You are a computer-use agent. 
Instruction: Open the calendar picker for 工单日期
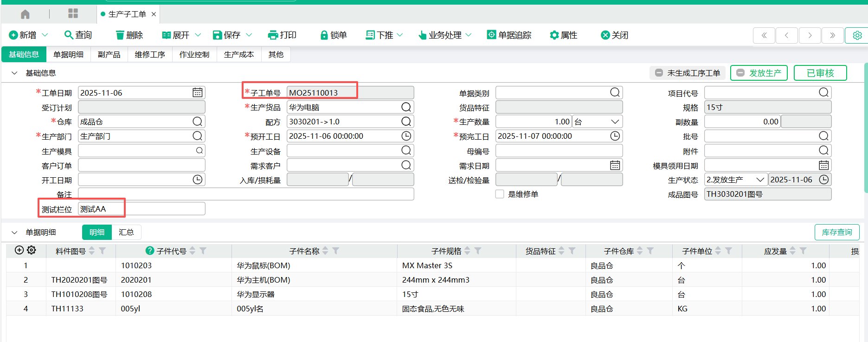pos(197,93)
